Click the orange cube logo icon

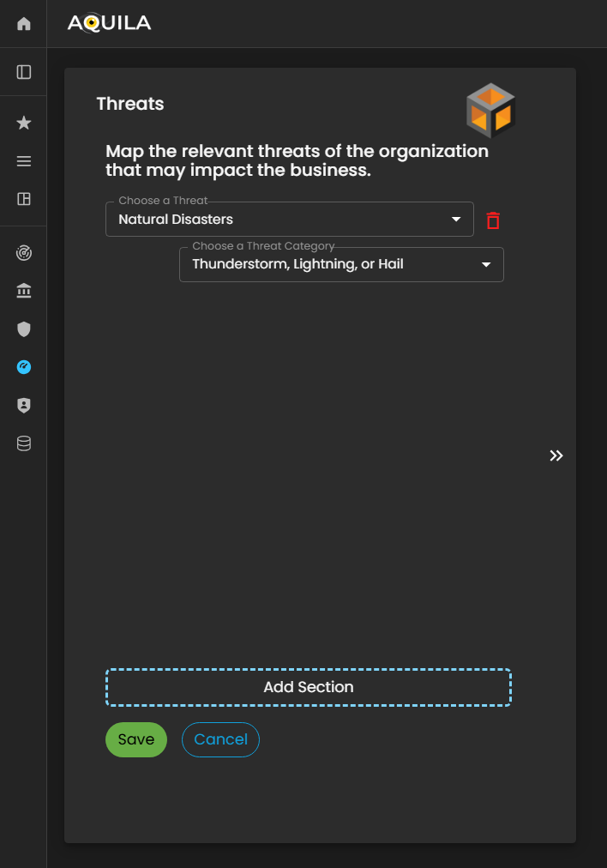490,112
